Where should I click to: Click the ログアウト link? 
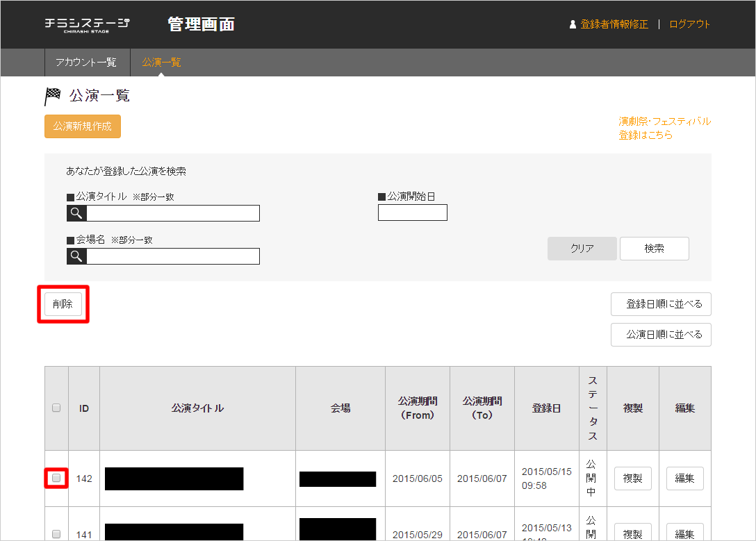coord(689,24)
